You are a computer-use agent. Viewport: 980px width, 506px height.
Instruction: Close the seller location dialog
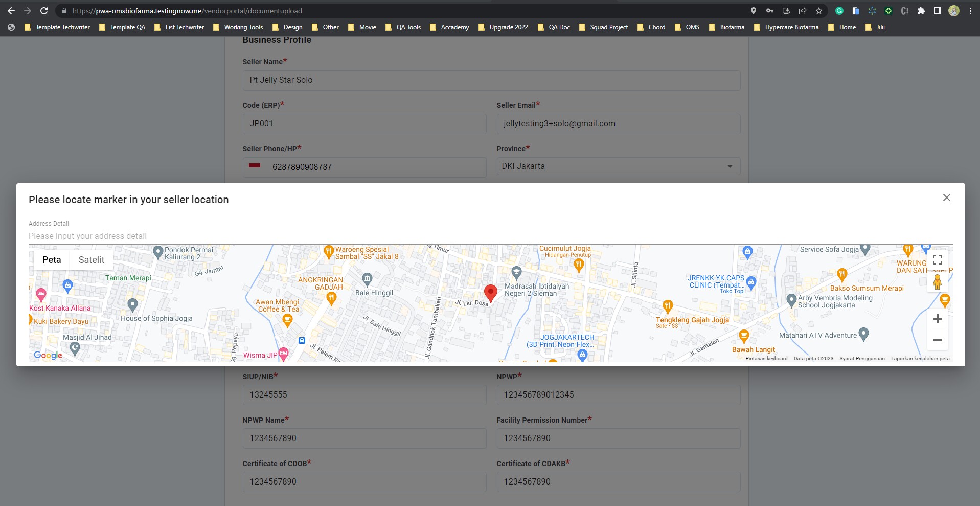pyautogui.click(x=946, y=197)
